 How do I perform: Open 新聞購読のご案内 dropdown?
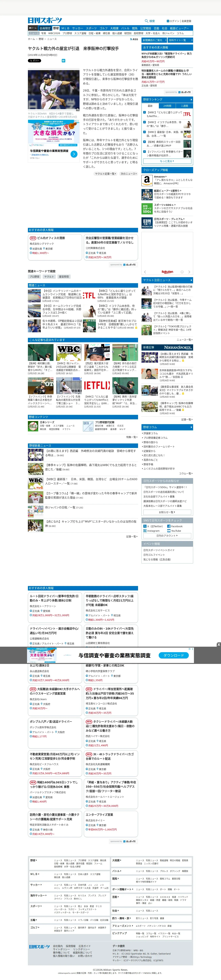(x=154, y=40)
